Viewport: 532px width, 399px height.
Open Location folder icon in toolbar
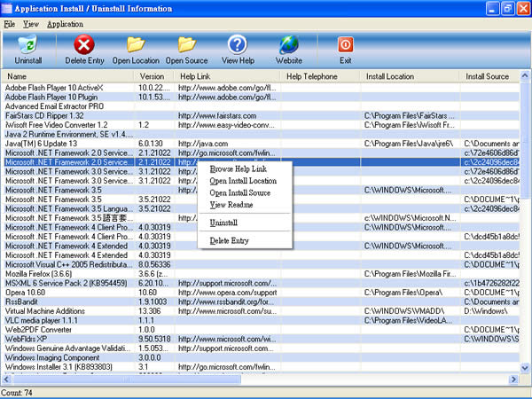[136, 44]
